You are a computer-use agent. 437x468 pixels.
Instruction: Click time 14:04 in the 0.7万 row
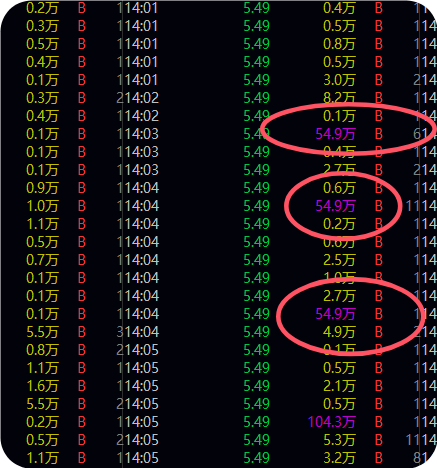pyautogui.click(x=142, y=260)
